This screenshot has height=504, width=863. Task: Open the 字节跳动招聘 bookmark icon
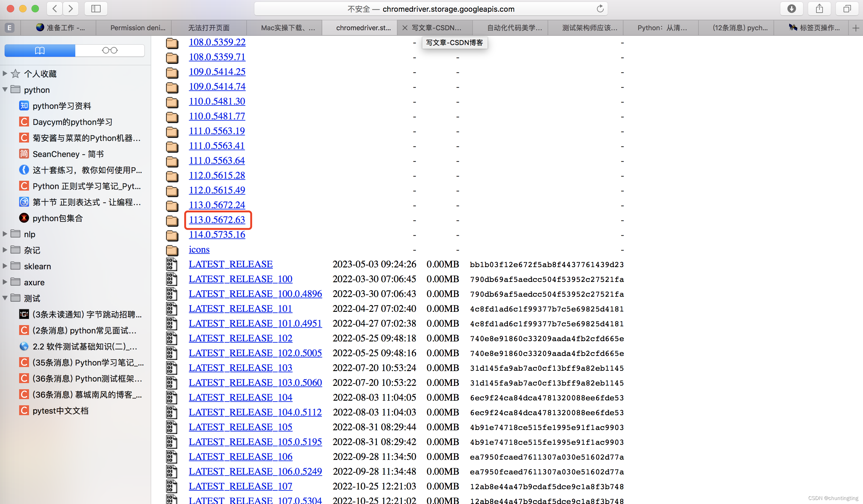24,314
